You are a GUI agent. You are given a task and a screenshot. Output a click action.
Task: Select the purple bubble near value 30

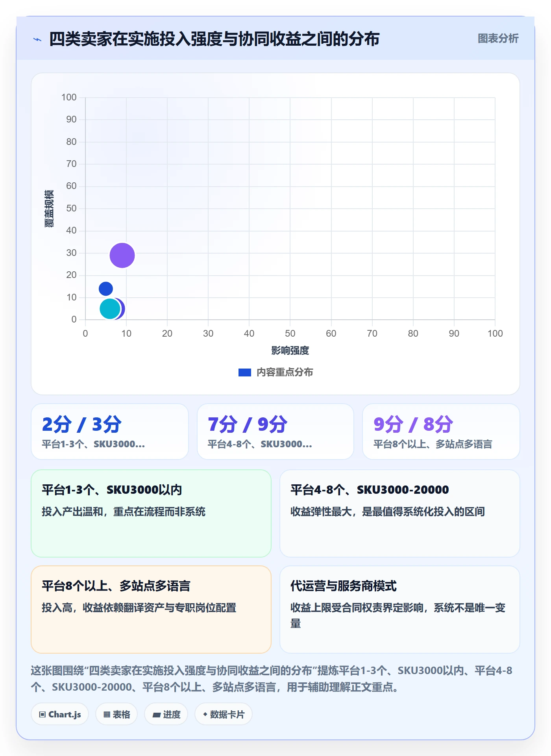[x=122, y=255]
